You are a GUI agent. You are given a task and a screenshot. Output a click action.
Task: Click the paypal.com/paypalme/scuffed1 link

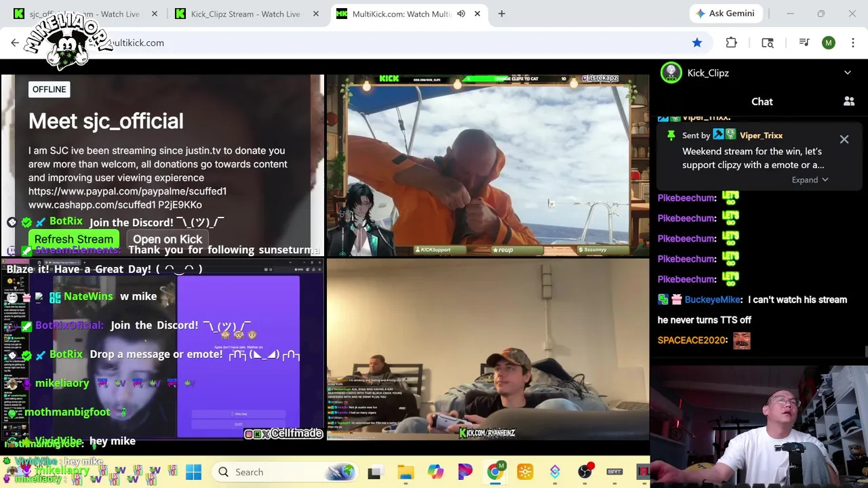coord(127,191)
